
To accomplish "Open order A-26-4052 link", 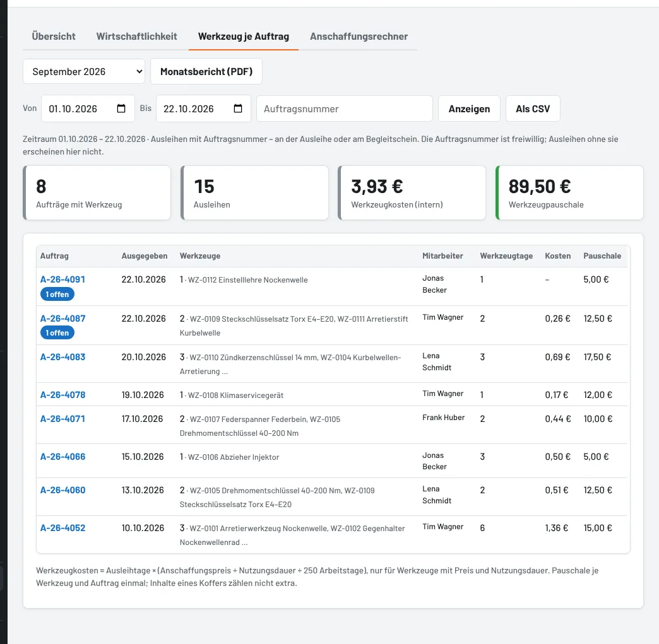I will (x=62, y=528).
